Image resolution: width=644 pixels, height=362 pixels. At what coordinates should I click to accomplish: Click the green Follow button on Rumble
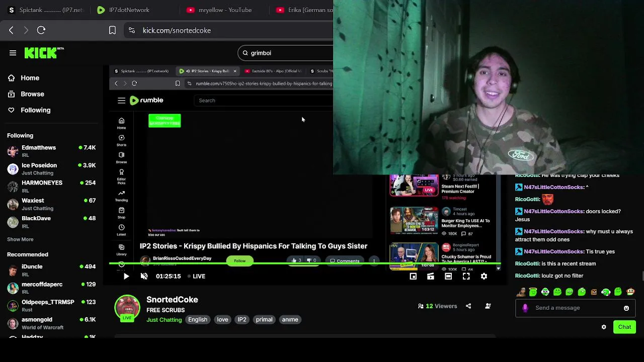(x=239, y=260)
